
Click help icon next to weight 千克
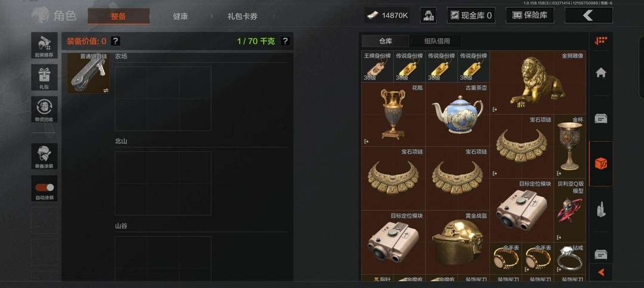pos(285,41)
